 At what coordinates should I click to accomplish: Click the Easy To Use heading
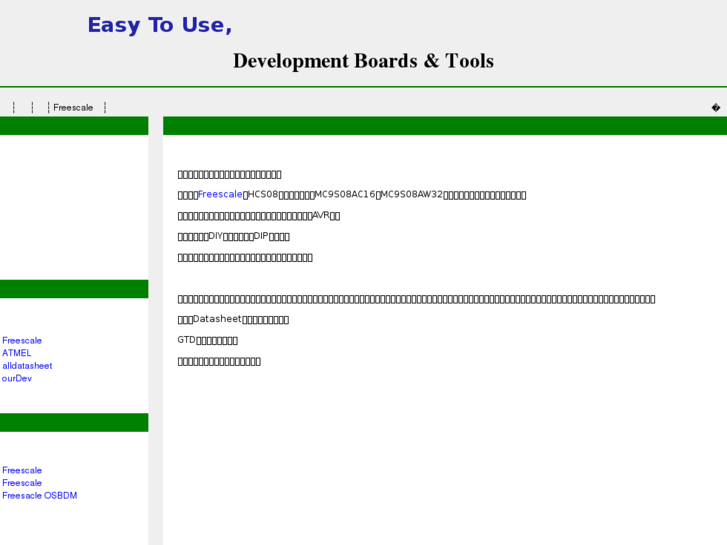click(x=160, y=25)
